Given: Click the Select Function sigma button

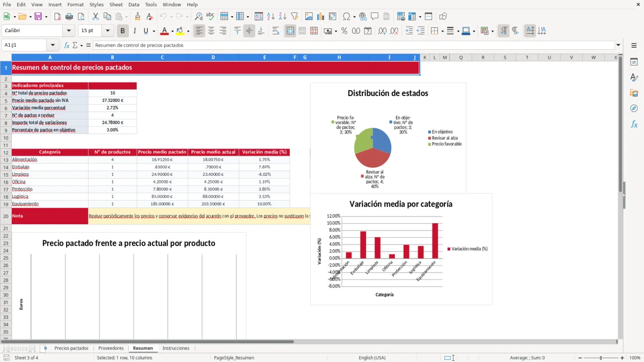Looking at the screenshot, I should [x=75, y=46].
